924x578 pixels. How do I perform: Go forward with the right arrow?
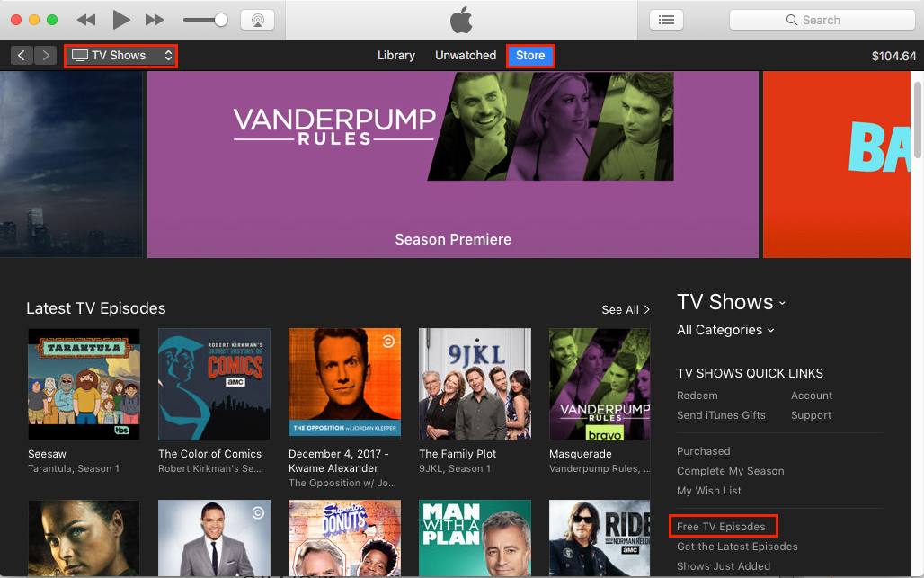click(45, 56)
